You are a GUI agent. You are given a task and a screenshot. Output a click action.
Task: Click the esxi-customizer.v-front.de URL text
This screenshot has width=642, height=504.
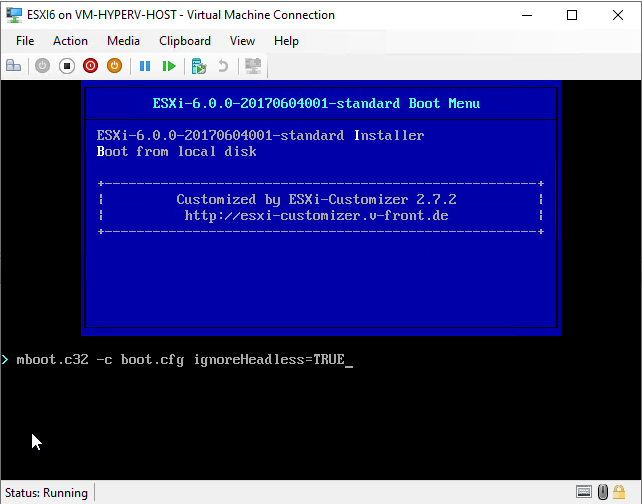point(316,216)
